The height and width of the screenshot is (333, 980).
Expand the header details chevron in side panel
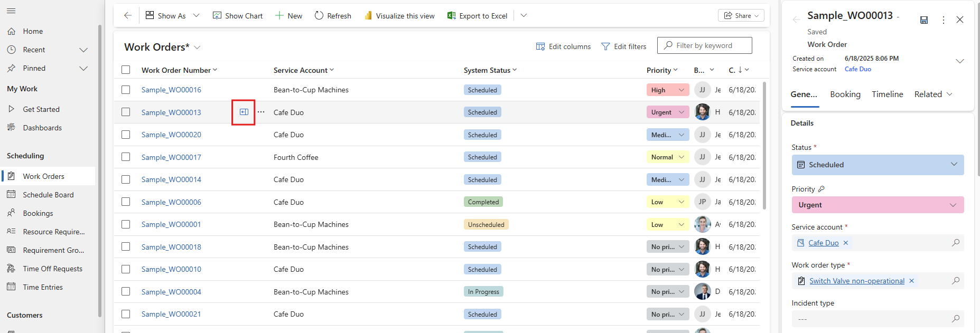tap(960, 61)
